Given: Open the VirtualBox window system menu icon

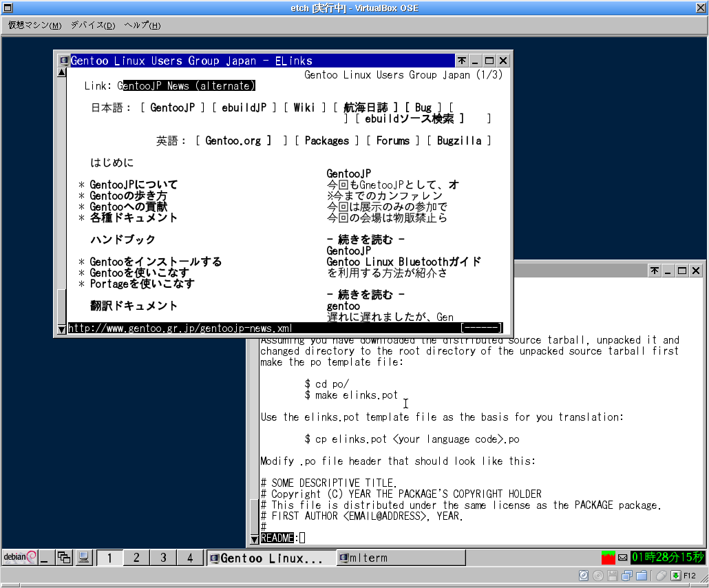Looking at the screenshot, I should (x=8, y=8).
